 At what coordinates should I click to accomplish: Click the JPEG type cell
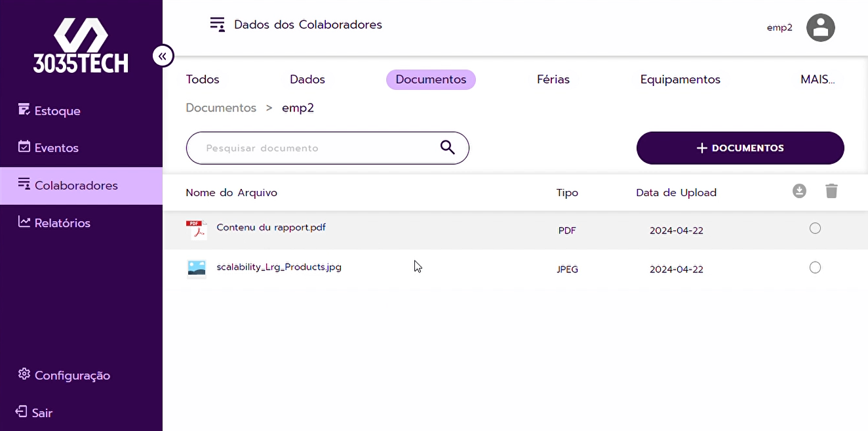[x=567, y=270]
